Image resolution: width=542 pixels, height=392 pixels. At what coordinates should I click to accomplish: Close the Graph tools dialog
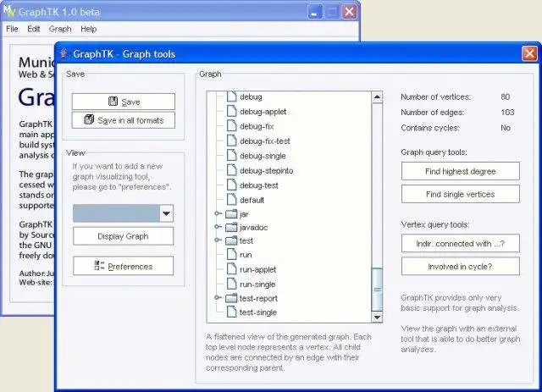click(529, 53)
